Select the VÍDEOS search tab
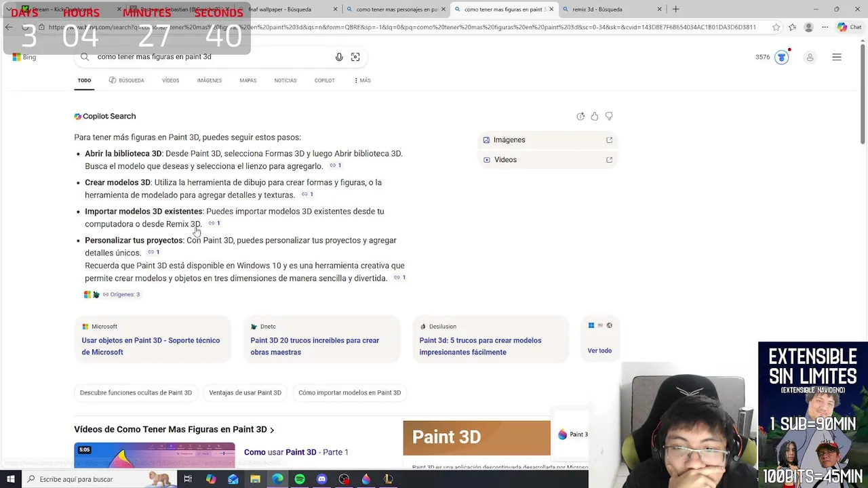 170,81
